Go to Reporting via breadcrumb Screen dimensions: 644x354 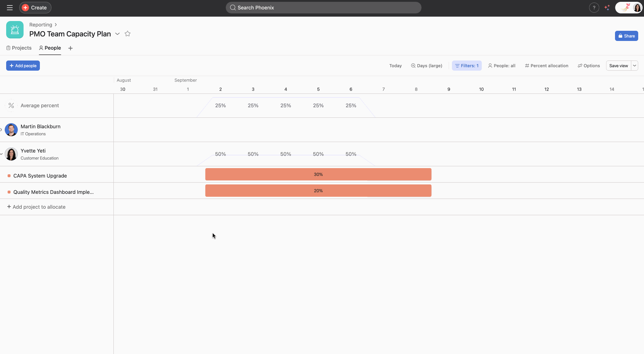(41, 25)
